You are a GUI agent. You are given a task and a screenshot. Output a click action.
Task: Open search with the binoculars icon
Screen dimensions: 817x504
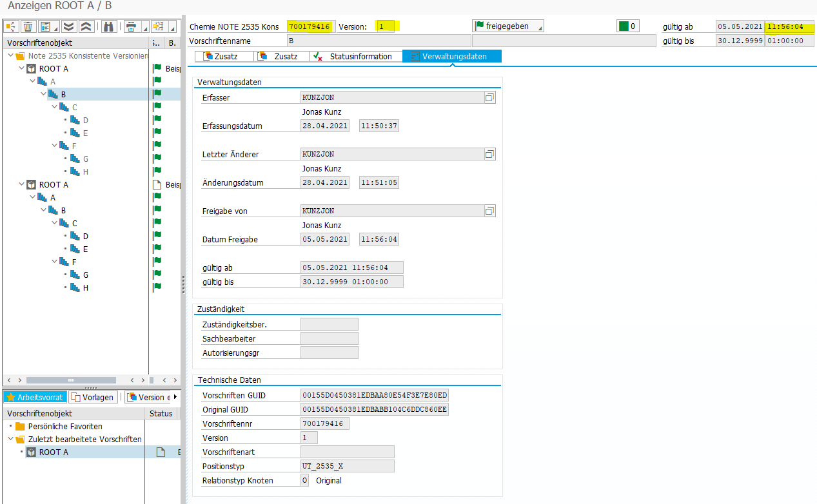(x=108, y=26)
